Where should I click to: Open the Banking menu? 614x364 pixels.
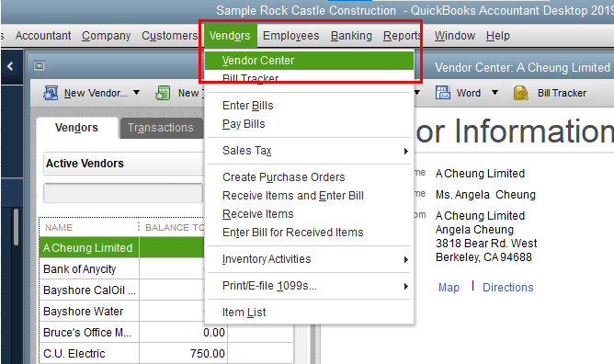pos(351,36)
